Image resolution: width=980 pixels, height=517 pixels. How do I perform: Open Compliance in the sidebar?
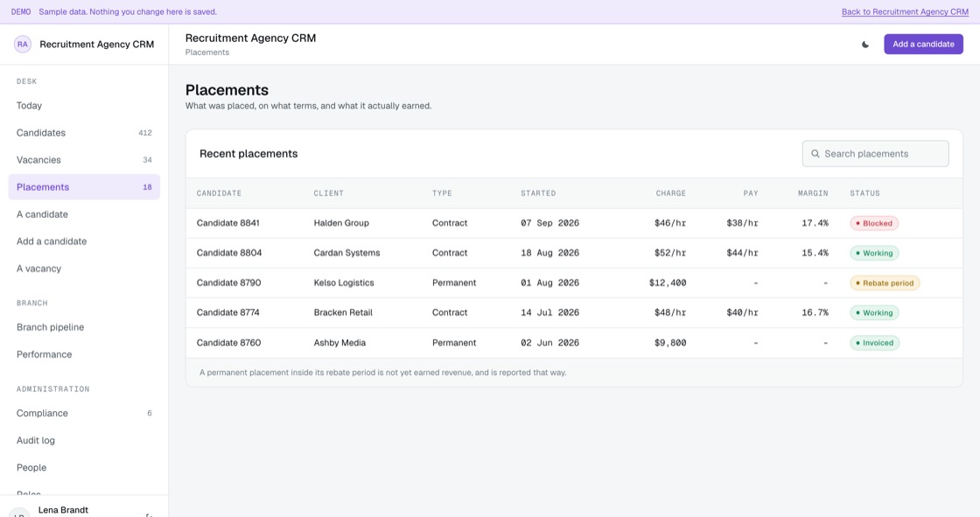pos(84,413)
